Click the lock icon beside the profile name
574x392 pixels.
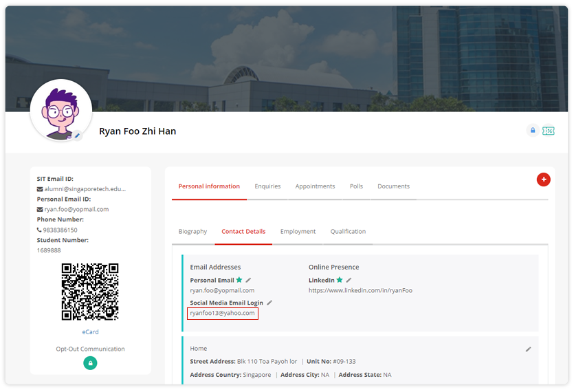point(532,131)
